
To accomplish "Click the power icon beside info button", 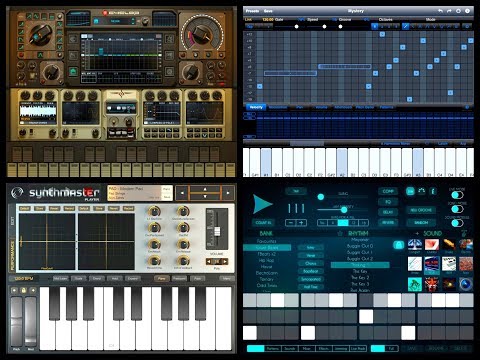I will 458,11.
